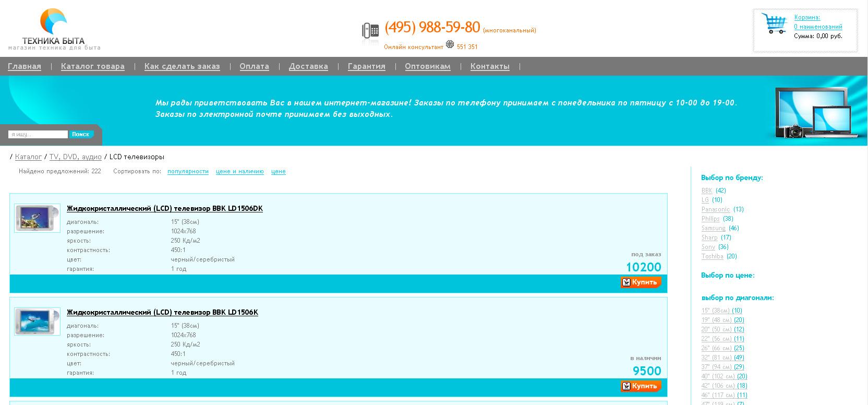Image resolution: width=868 pixels, height=405 pixels.
Task: Open the BBK LD1506K product title
Action: pyautogui.click(x=162, y=313)
